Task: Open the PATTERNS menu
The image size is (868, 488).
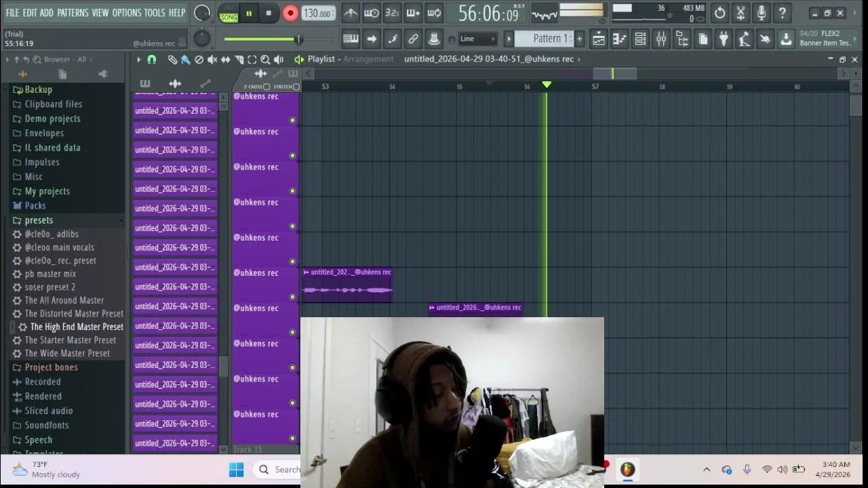Action: pyautogui.click(x=73, y=13)
